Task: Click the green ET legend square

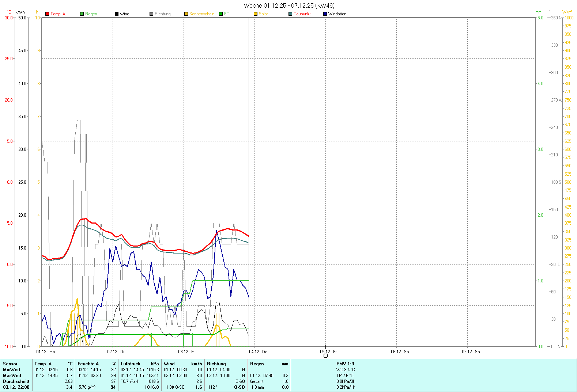Action: 221,14
